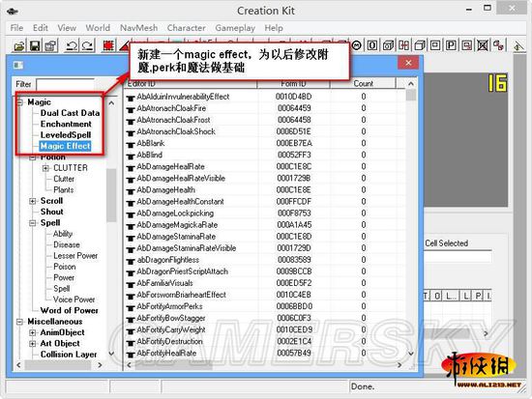
Task: Click the crossed-out box toolbar icon
Action: (483, 45)
